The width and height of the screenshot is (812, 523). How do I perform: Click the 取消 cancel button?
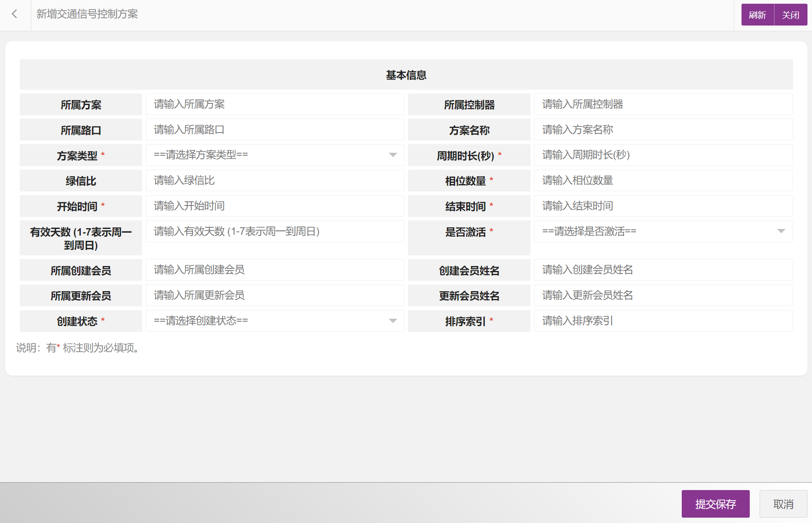tap(783, 504)
